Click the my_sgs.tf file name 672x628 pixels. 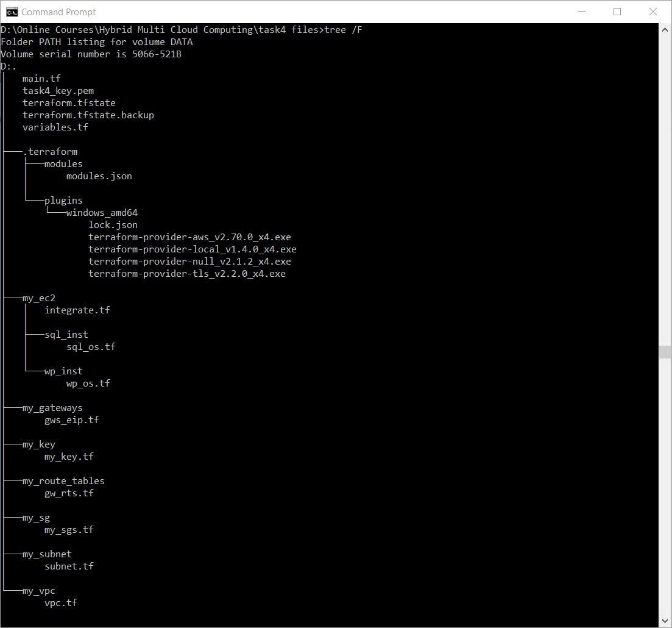coord(69,530)
